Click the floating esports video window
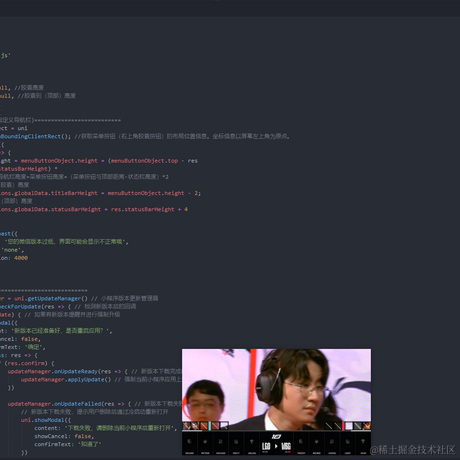Viewport: 460px width, 460px height. tap(276, 402)
